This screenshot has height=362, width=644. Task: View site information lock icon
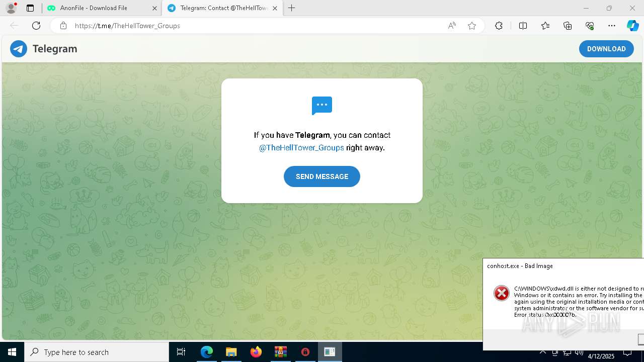63,26
